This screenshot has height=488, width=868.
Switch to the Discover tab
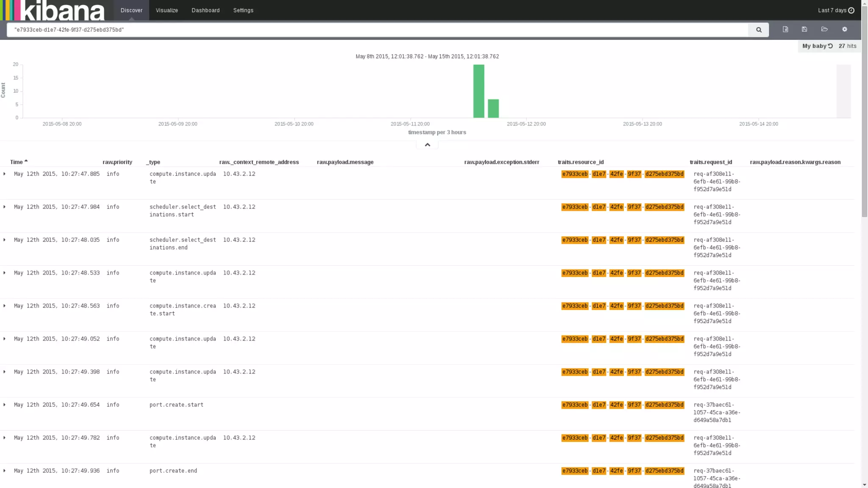[131, 10]
